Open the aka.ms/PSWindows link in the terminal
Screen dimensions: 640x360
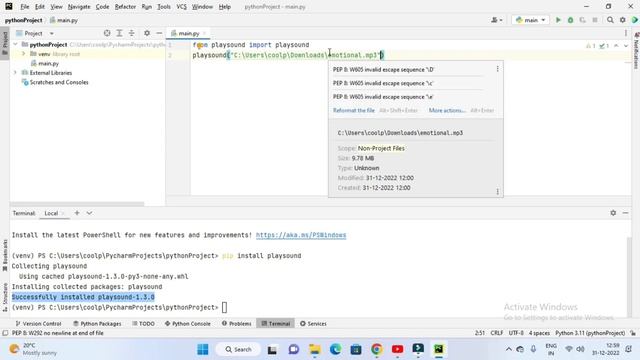pyautogui.click(x=301, y=235)
